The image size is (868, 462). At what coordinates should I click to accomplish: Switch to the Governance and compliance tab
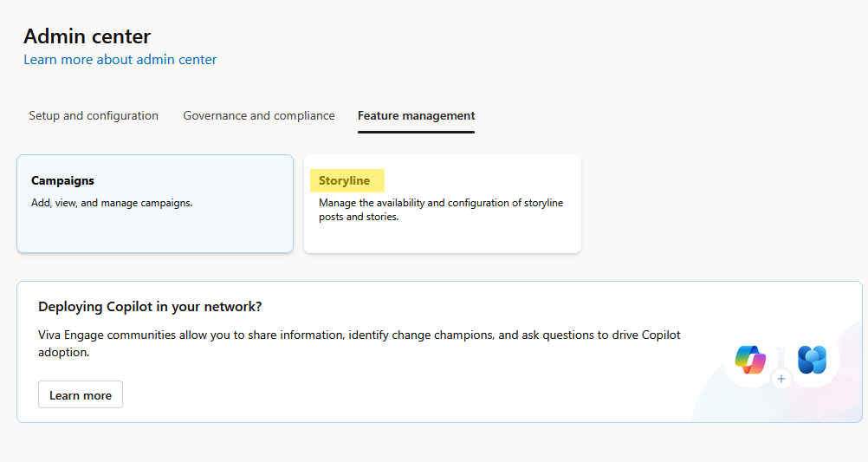click(x=259, y=116)
